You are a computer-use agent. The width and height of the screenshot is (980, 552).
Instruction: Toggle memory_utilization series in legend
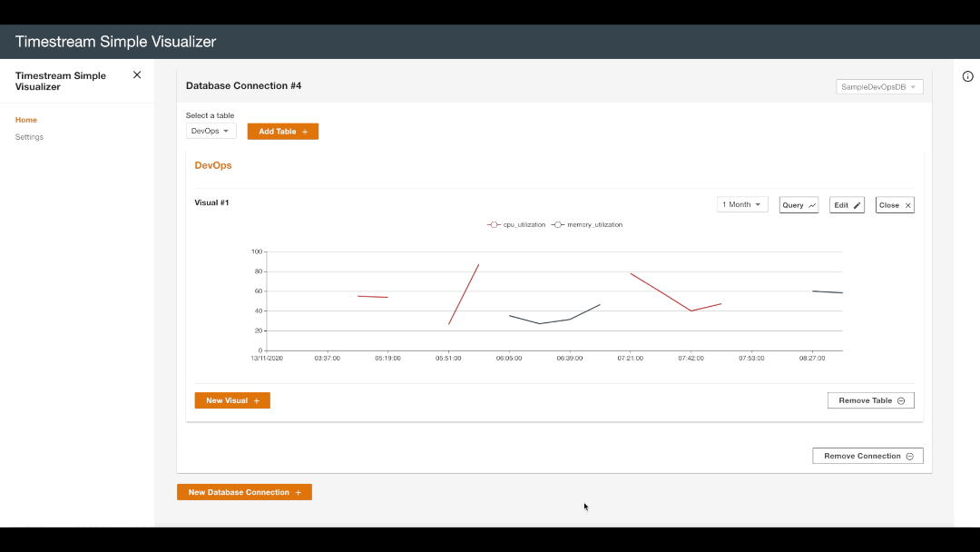tap(587, 224)
